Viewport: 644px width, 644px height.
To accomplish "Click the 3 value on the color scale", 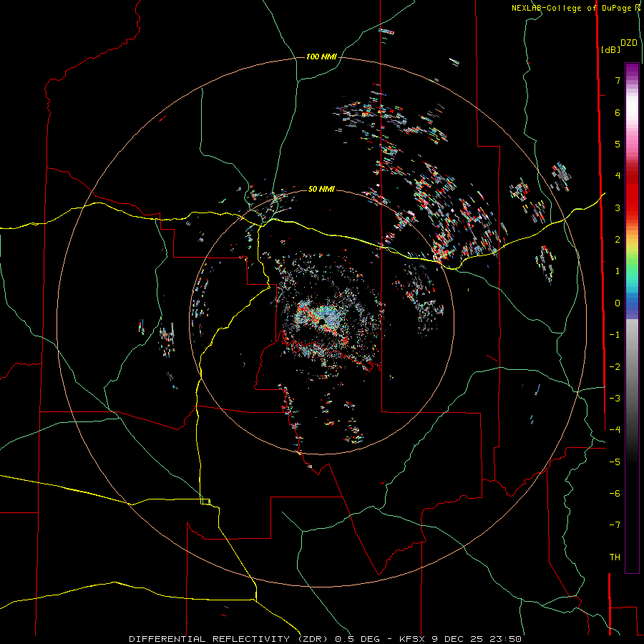I will pyautogui.click(x=618, y=208).
